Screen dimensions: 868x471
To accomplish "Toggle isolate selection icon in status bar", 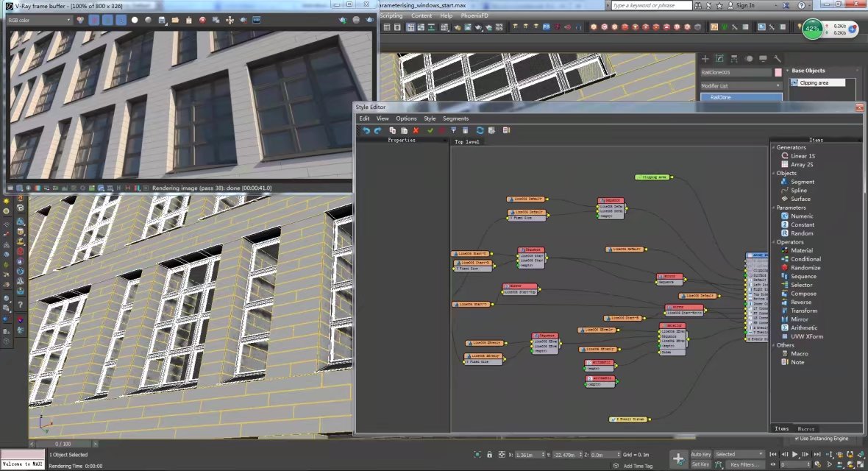I will (477, 454).
